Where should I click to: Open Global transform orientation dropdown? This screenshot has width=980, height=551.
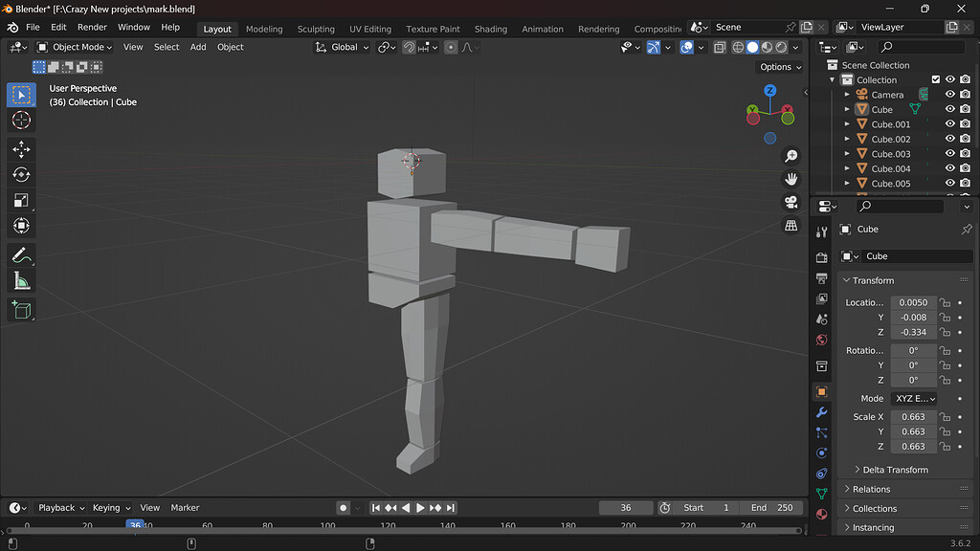(342, 47)
